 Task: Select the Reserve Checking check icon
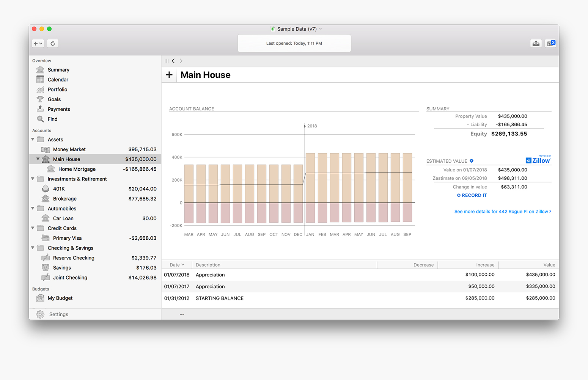coord(46,258)
